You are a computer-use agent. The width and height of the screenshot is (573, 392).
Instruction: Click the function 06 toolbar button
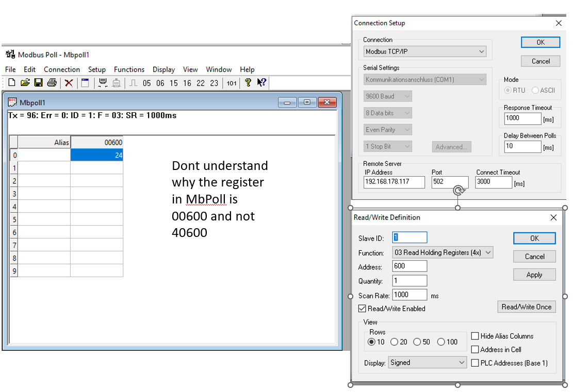160,83
